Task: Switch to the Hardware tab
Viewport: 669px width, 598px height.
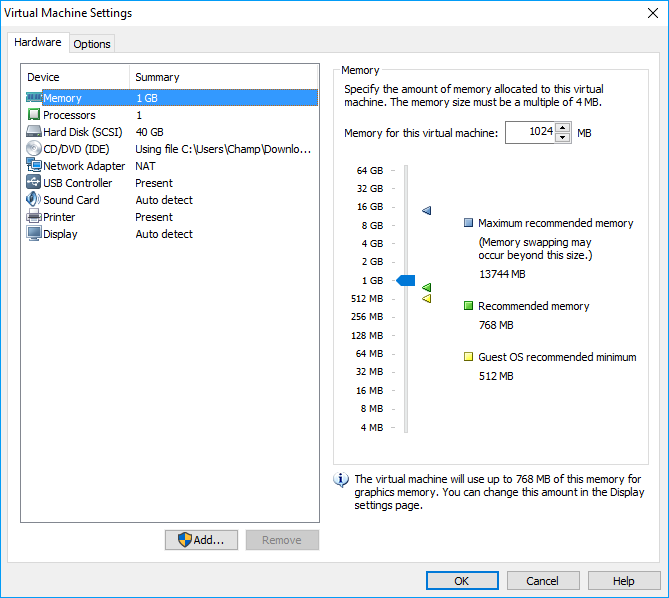Action: point(38,42)
